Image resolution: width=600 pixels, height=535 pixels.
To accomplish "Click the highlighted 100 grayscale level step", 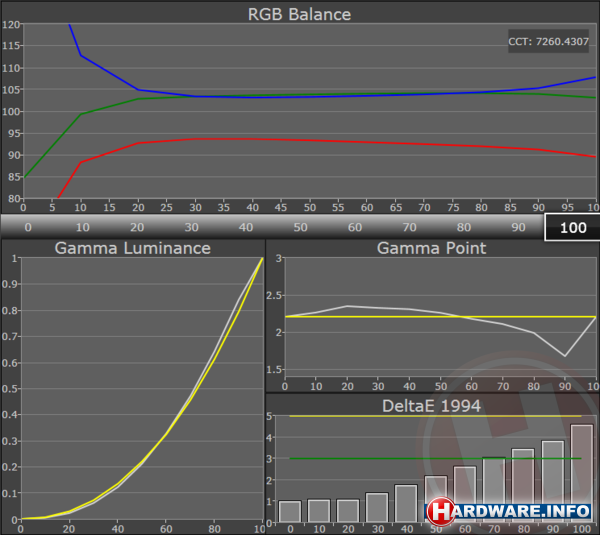I will 572,227.
